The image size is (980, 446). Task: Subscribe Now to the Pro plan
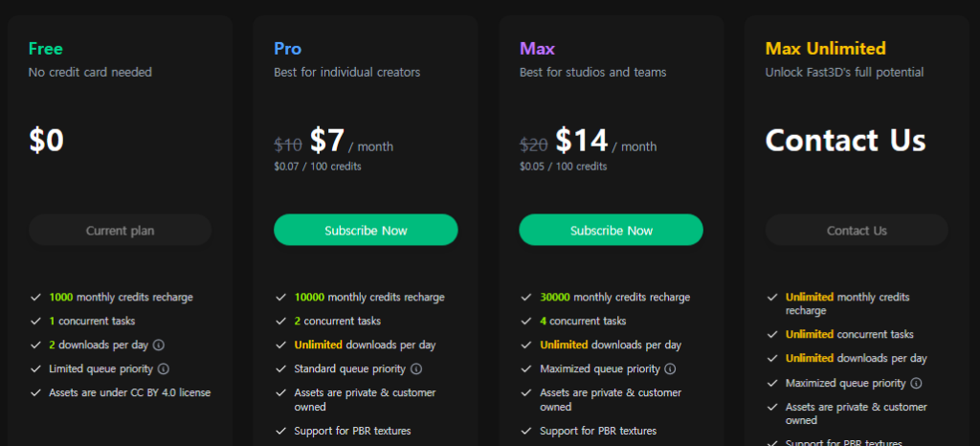tap(366, 230)
